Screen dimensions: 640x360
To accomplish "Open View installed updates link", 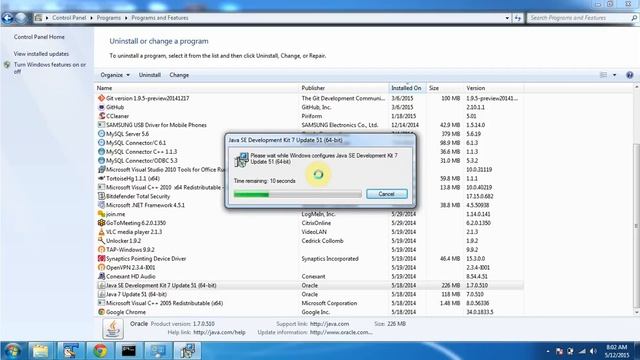I will (x=41, y=54).
